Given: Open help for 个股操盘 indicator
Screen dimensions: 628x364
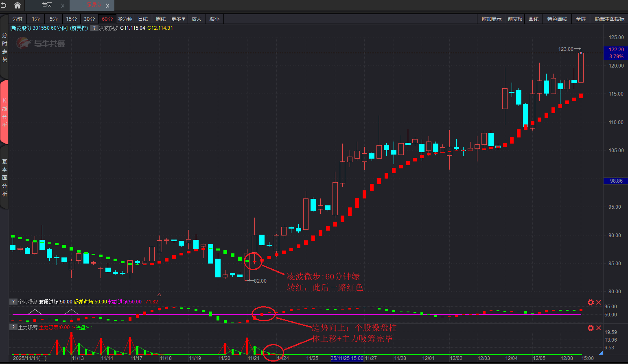Looking at the screenshot, I should pyautogui.click(x=13, y=302).
